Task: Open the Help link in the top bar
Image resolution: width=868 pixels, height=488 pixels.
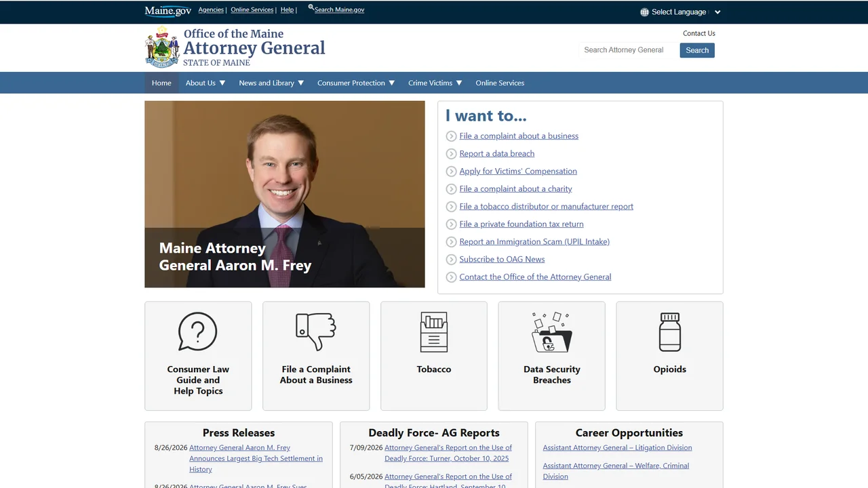Action: pos(288,9)
